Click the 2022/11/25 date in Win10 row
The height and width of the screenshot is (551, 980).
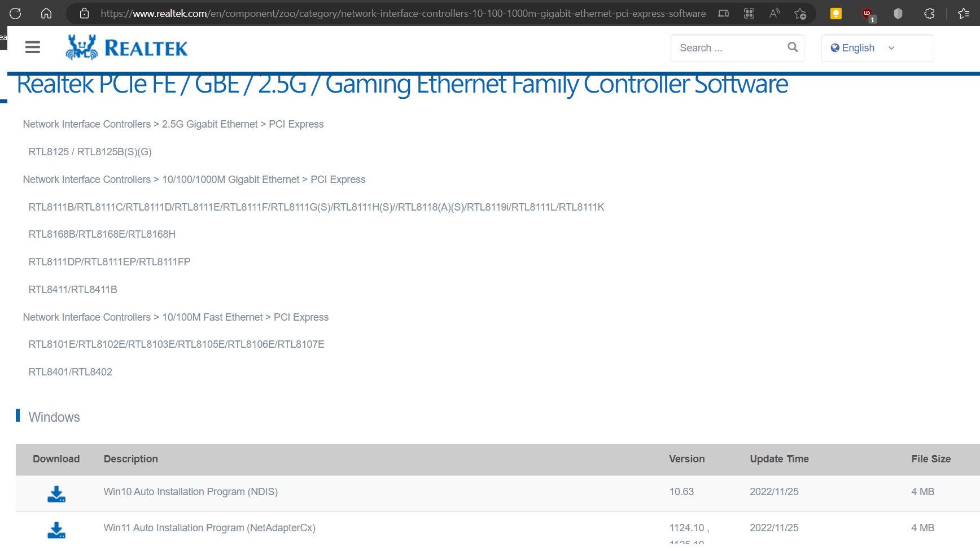coord(774,492)
